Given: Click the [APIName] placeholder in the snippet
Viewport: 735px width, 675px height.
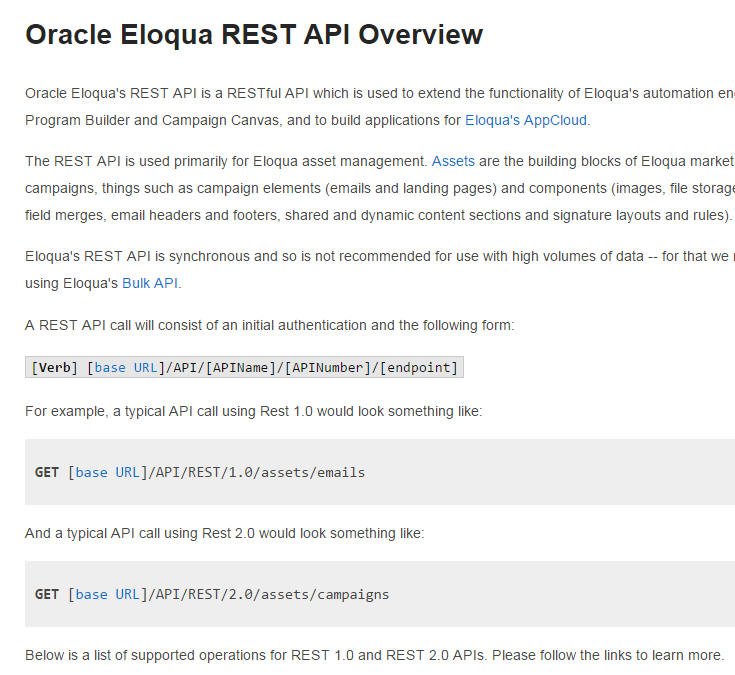Looking at the screenshot, I should coord(239,367).
